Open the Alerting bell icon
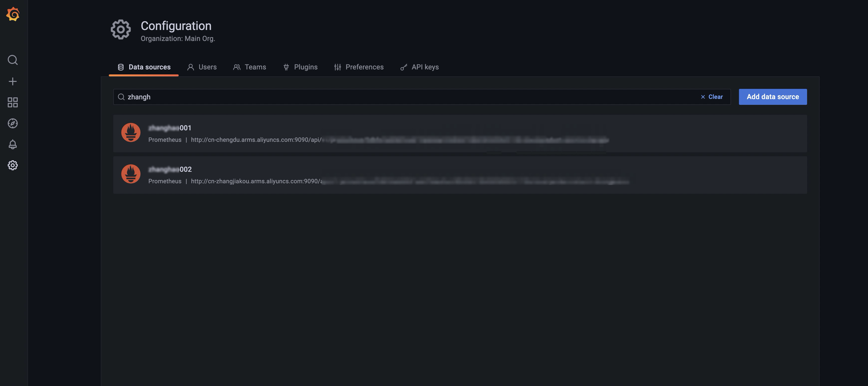868x386 pixels. click(13, 144)
